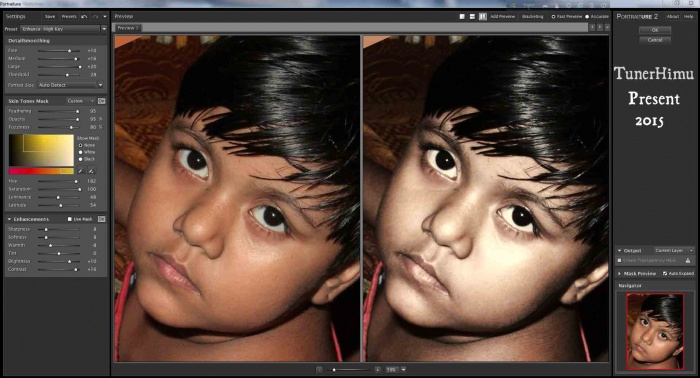The image size is (700, 378).
Task: Toggle the Skin Tones Mask On button
Action: point(101,101)
